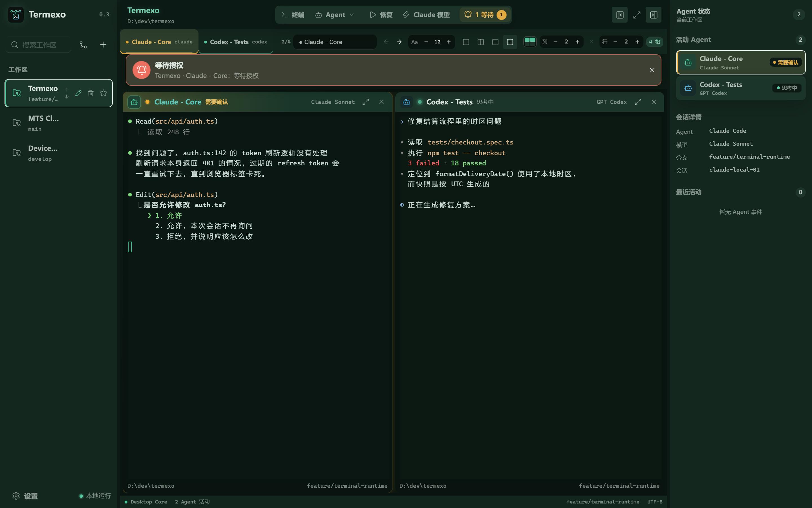Choose 允许，本次会话不再询问 option
The width and height of the screenshot is (812, 508).
click(204, 226)
